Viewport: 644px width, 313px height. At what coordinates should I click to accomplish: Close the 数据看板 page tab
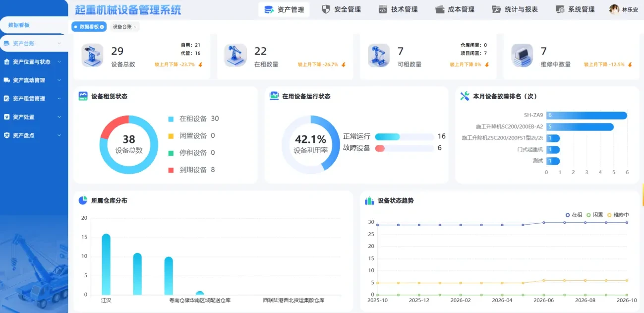pyautogui.click(x=102, y=27)
